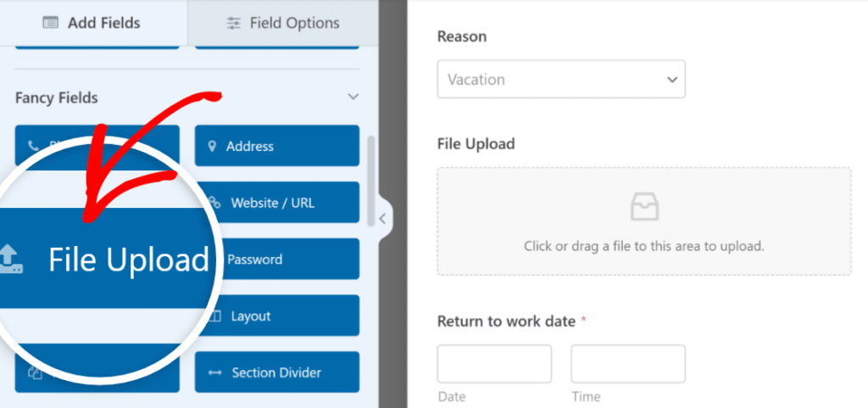Open the Reason dropdown showing Vacation

point(561,80)
